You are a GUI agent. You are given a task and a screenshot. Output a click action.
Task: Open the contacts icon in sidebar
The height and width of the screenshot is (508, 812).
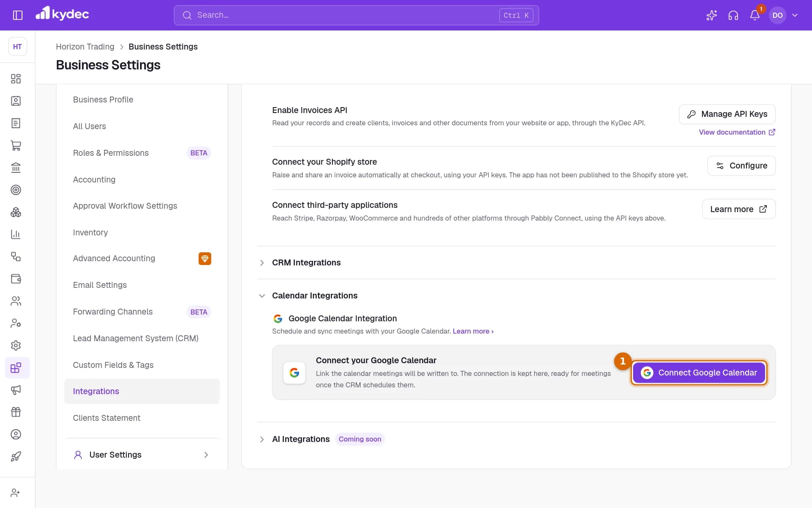pyautogui.click(x=16, y=101)
